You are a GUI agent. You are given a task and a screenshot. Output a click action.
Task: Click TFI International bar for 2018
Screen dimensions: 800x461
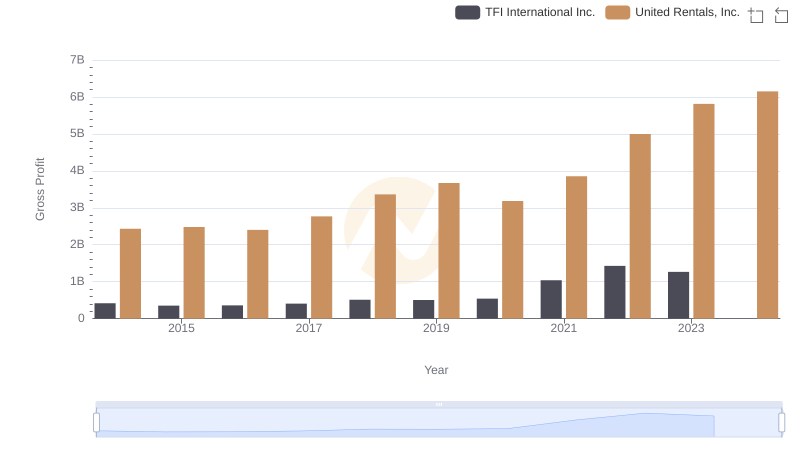tap(360, 309)
